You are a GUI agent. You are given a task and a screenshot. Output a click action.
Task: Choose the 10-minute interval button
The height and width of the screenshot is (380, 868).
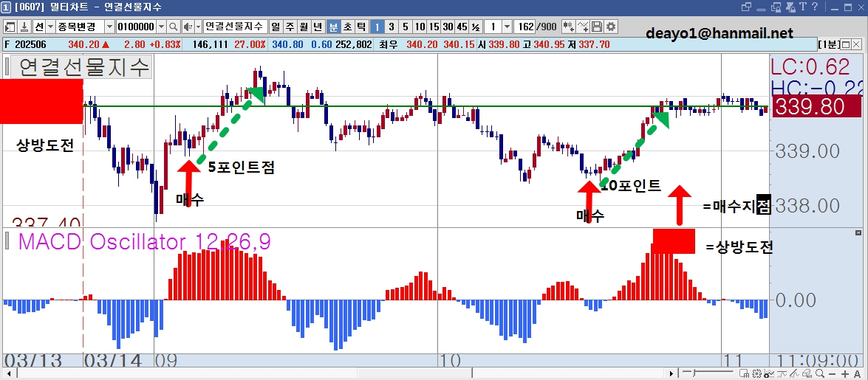click(x=420, y=27)
